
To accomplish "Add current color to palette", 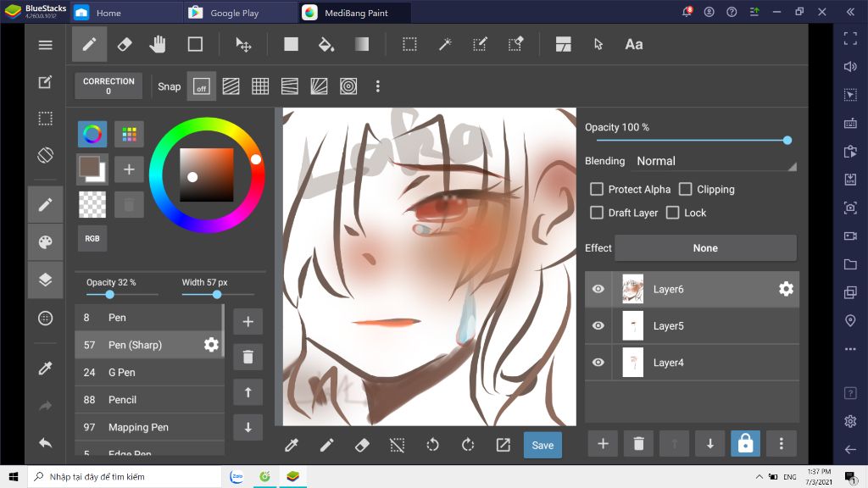I will (x=129, y=169).
